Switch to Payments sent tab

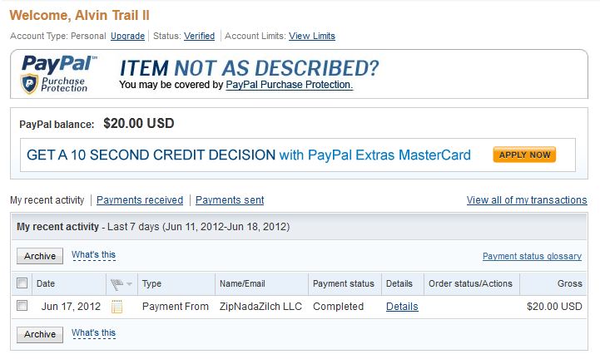coord(230,200)
